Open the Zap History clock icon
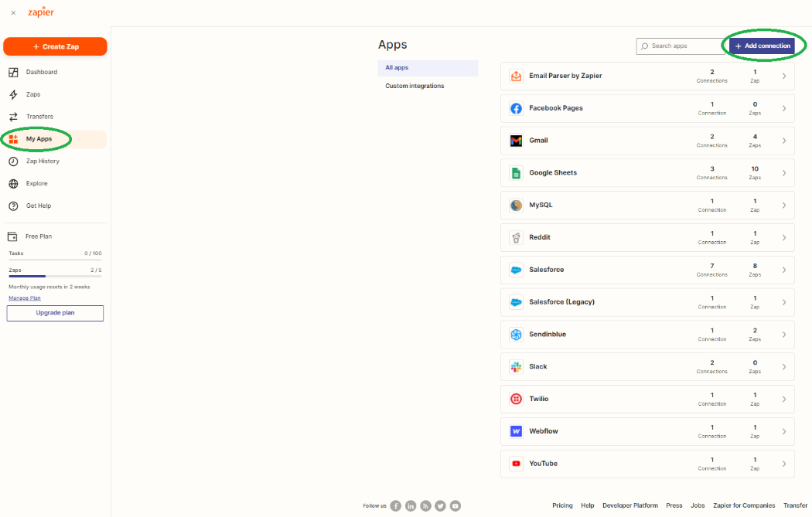The height and width of the screenshot is (517, 812). tap(13, 162)
